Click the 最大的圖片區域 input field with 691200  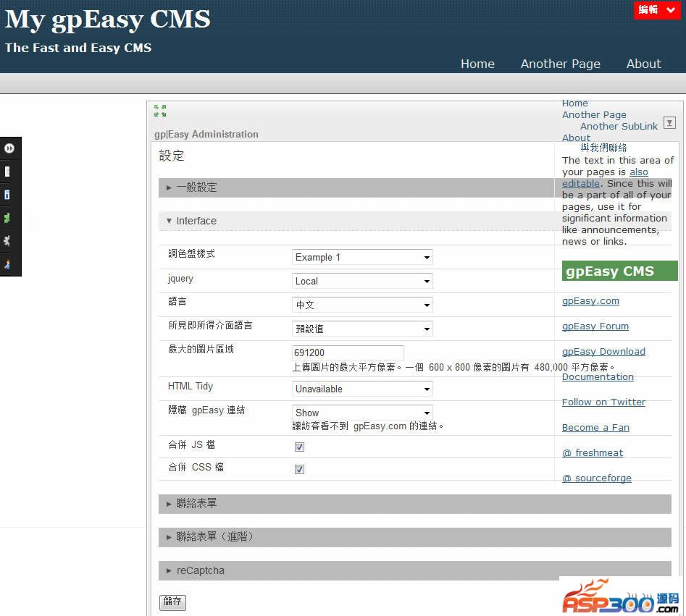click(348, 353)
